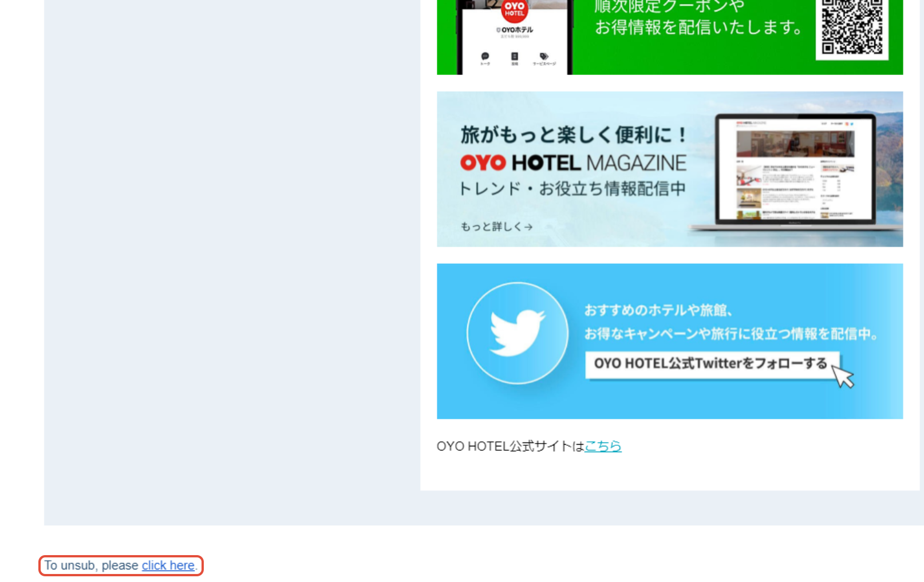Click the chat bubble icon on phone mockup
Viewport: 924px width, 582px height.
(485, 56)
